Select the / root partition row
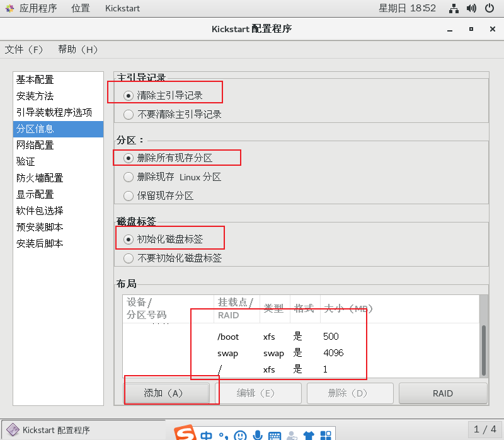504x440 pixels. pyautogui.click(x=301, y=369)
